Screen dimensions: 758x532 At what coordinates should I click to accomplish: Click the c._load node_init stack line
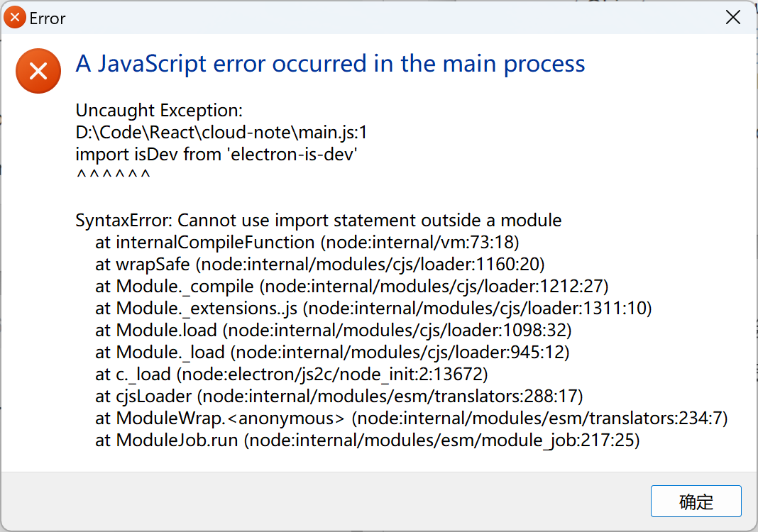[291, 374]
